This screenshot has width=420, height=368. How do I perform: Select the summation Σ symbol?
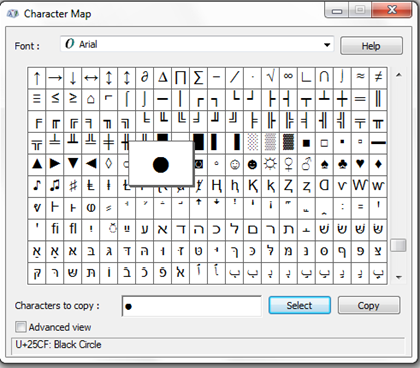coord(198,78)
